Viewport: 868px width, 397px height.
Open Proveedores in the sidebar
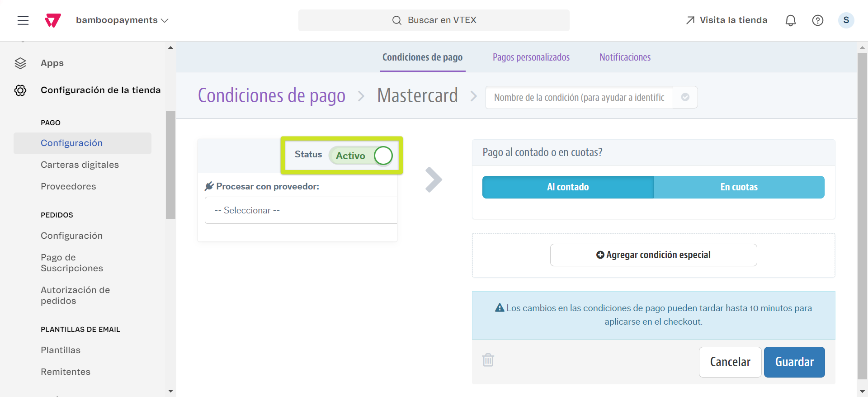tap(68, 186)
